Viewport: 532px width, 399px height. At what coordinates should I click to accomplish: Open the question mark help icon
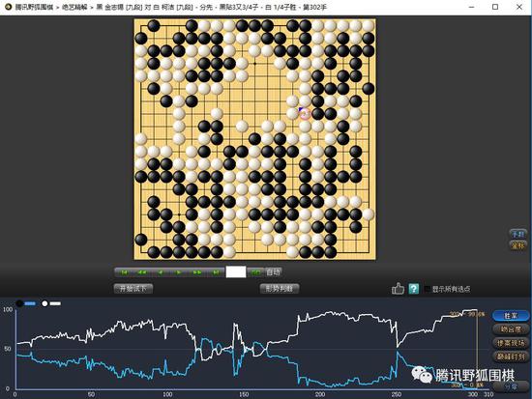point(414,289)
